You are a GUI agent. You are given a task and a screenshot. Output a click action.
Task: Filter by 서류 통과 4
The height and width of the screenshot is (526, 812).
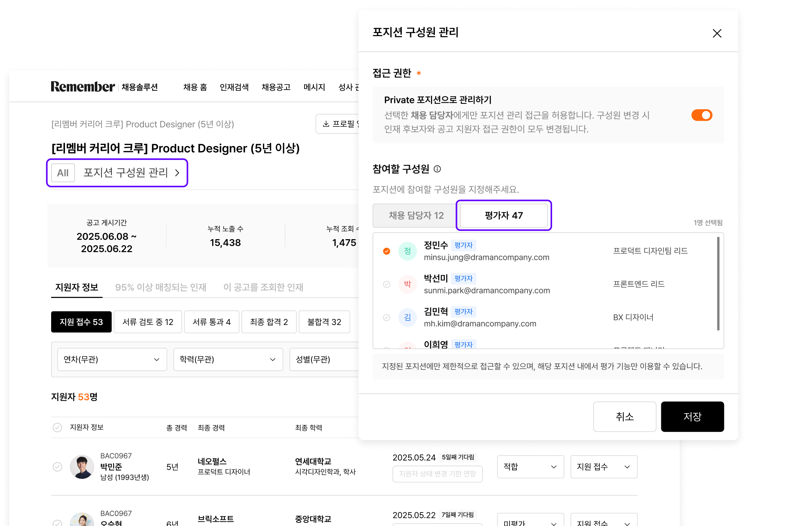211,322
